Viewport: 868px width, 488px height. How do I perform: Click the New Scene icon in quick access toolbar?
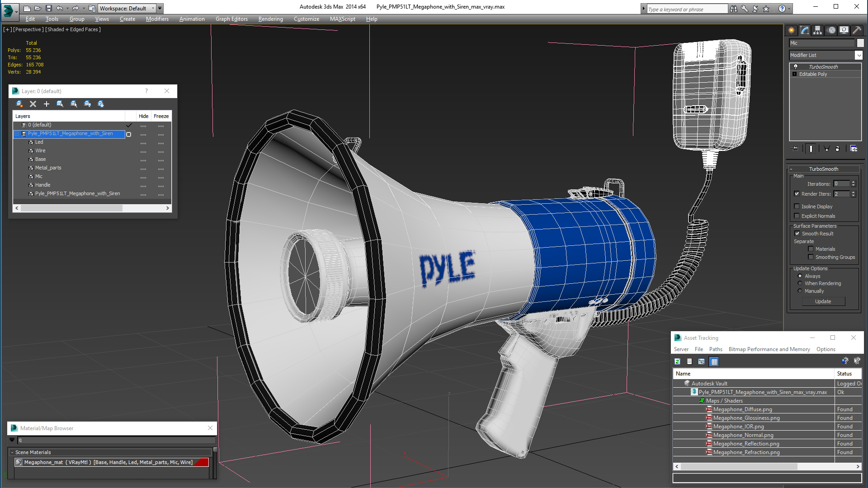(x=27, y=8)
